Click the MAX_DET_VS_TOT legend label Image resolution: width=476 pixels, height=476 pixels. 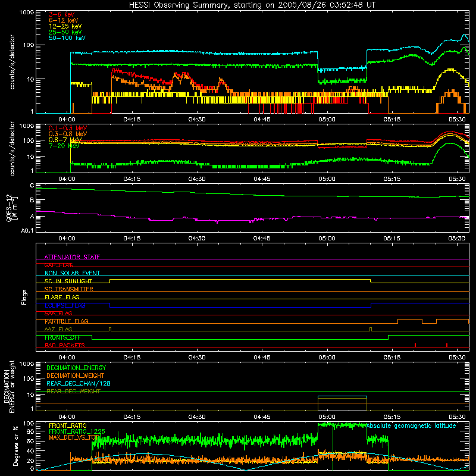pyautogui.click(x=74, y=437)
